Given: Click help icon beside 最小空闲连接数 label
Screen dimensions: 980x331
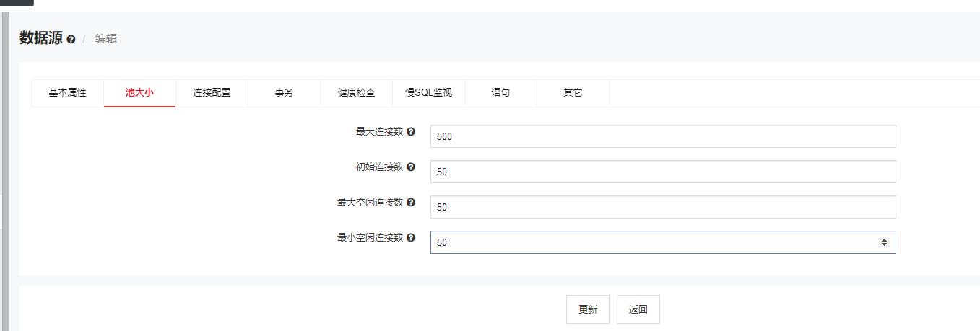Looking at the screenshot, I should coord(411,237).
